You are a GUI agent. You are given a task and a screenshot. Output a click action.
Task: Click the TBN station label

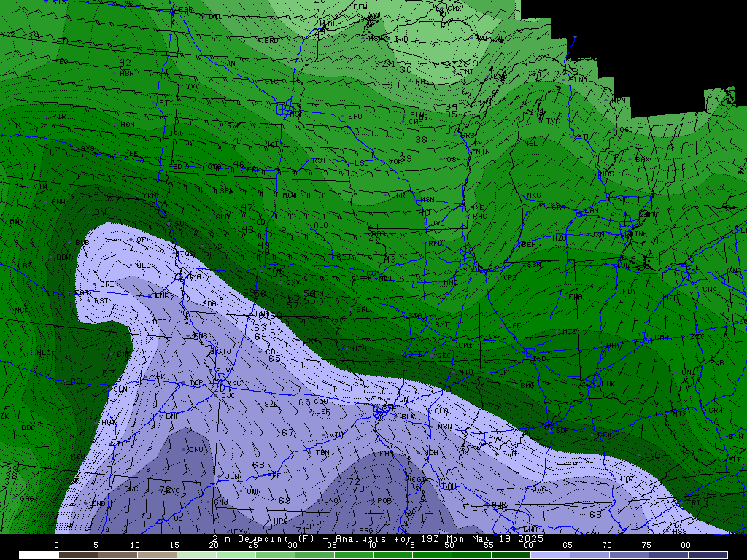click(322, 453)
